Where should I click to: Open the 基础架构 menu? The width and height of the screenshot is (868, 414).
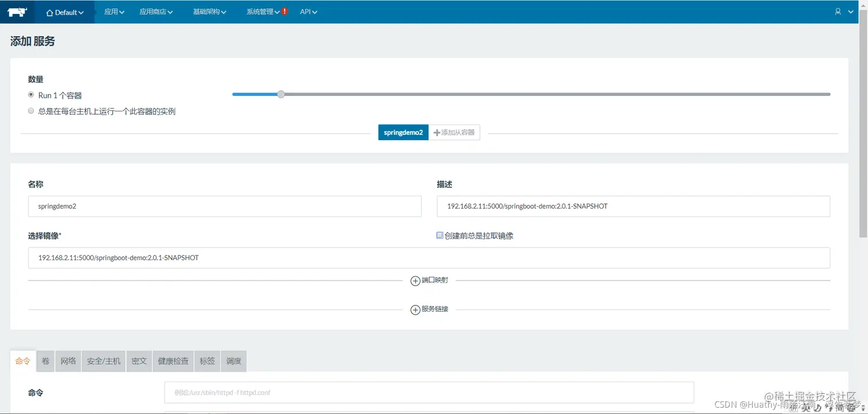point(210,11)
